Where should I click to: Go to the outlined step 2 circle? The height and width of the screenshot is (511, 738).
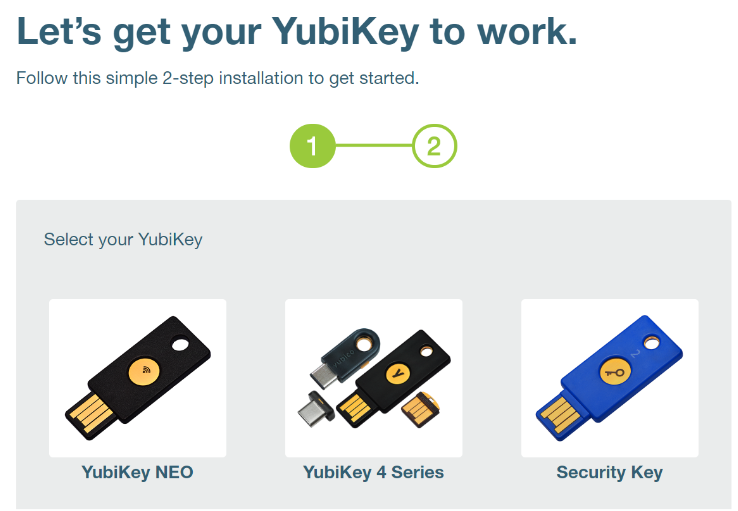(x=434, y=146)
